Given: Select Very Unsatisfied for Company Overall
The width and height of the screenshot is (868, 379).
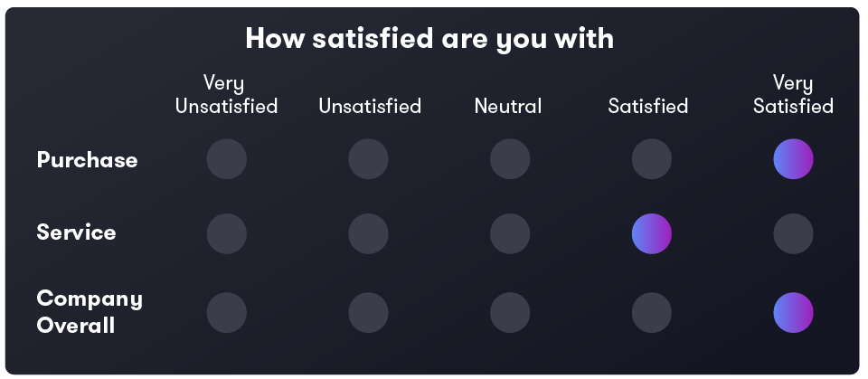Looking at the screenshot, I should (226, 312).
